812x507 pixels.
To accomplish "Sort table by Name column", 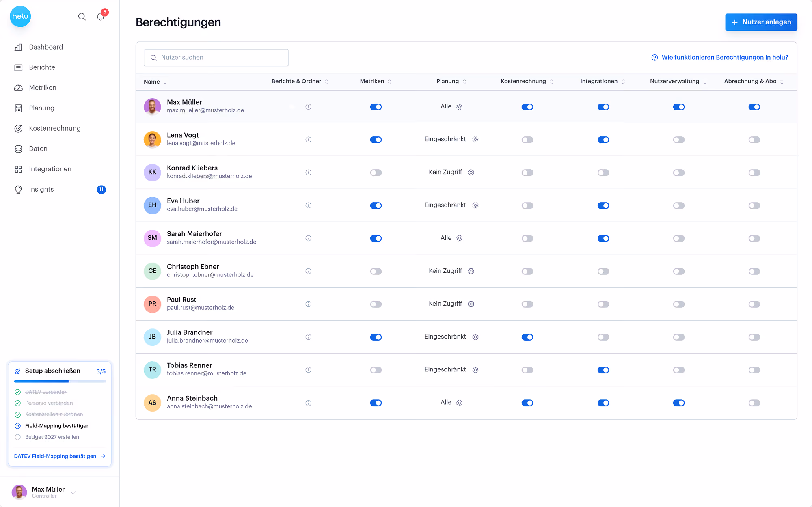I will (155, 82).
